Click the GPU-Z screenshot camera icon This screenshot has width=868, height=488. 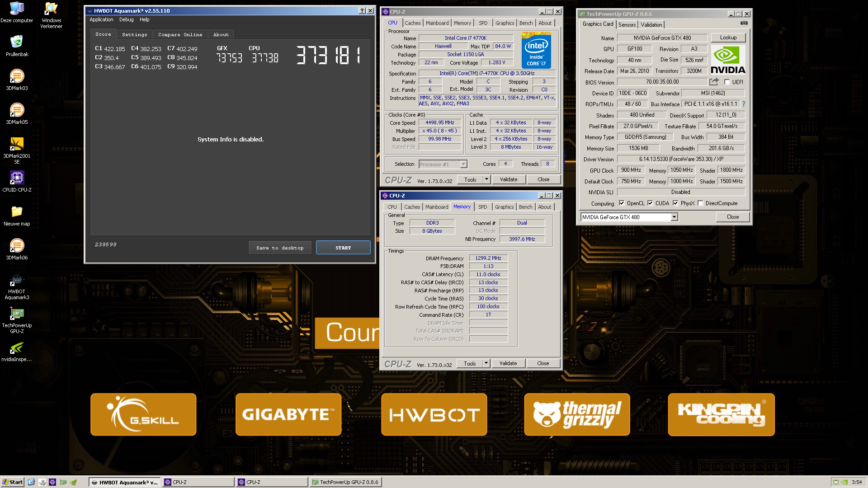[x=744, y=23]
